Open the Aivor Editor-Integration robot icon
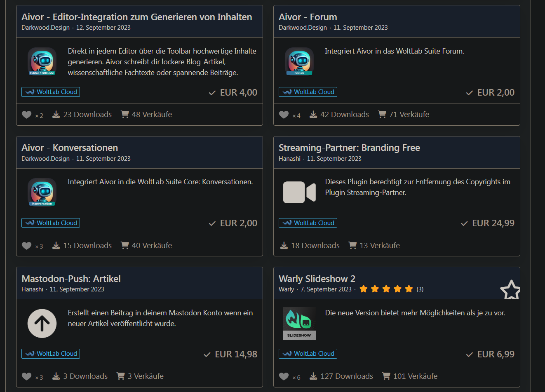 [x=42, y=61]
